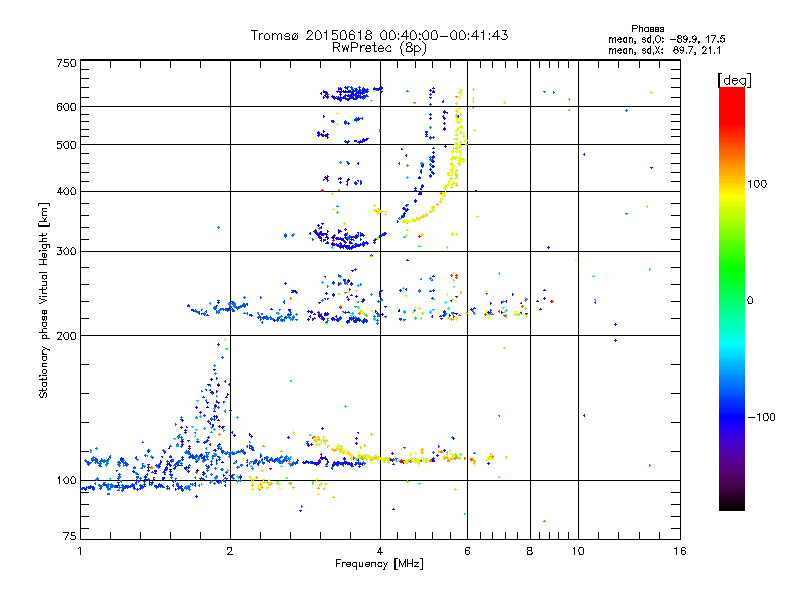Click the x-axis '10' tick label

click(x=578, y=551)
